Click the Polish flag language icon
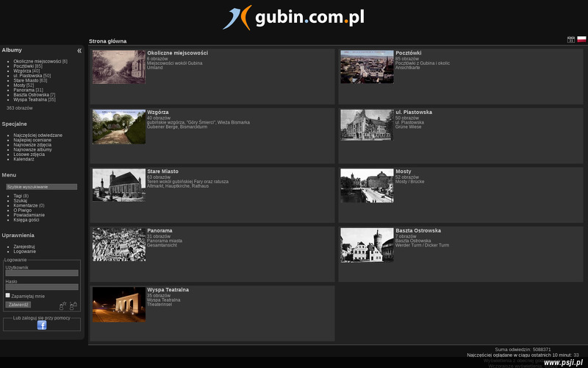The height and width of the screenshot is (368, 588). [581, 39]
